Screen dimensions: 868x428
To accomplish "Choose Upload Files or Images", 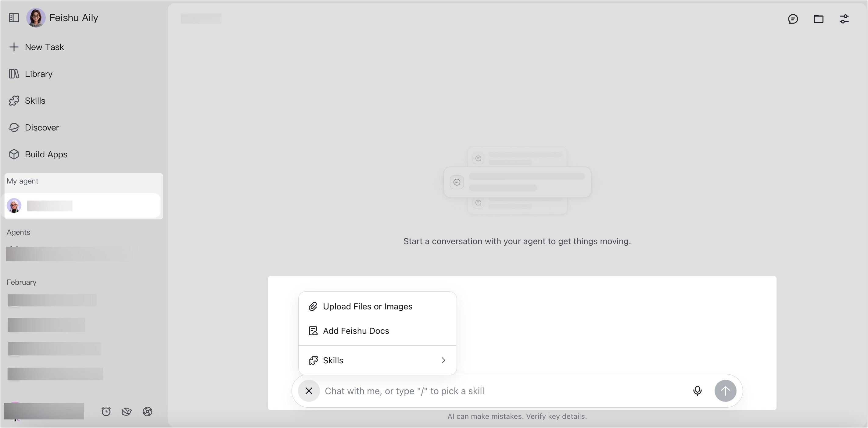I will 377,306.
